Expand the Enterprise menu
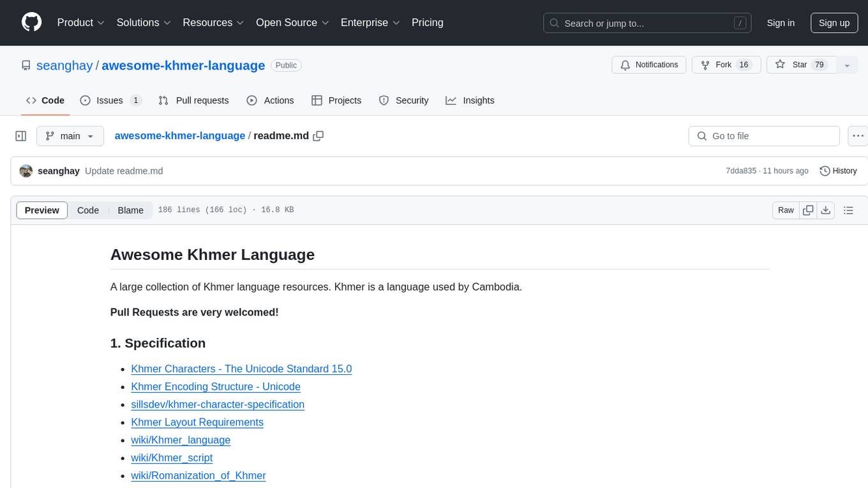 click(370, 22)
